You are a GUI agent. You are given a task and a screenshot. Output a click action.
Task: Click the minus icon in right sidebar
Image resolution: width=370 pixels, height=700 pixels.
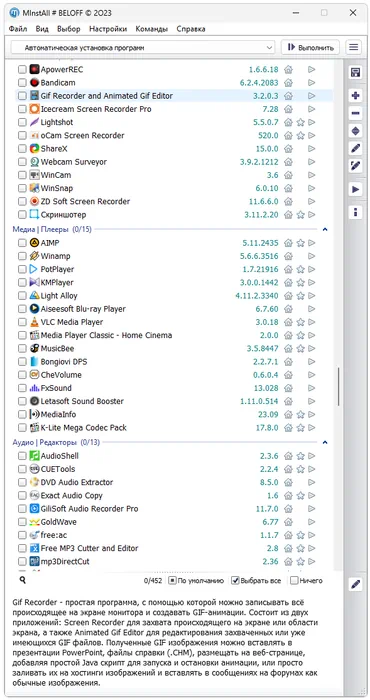[355, 113]
